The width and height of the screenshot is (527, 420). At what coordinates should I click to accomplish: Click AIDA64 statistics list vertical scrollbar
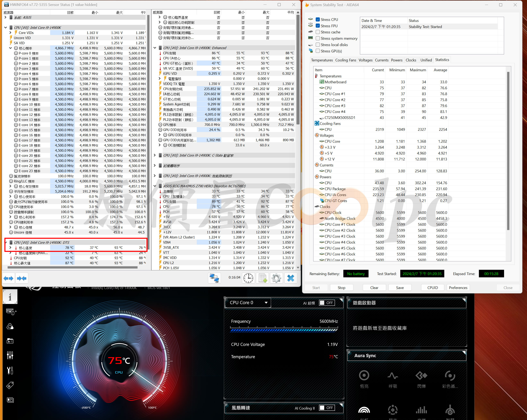[x=508, y=151]
